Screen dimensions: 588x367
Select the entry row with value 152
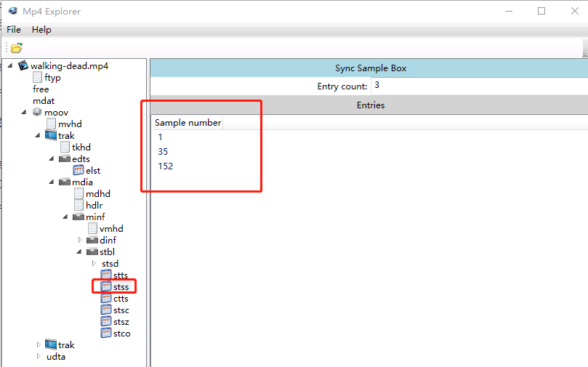coord(165,166)
